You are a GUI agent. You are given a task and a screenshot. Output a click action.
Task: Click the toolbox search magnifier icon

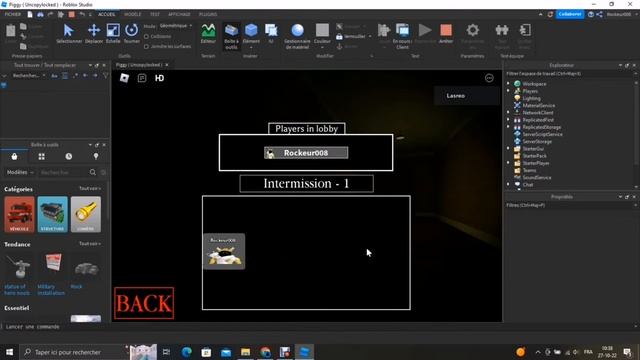93,172
